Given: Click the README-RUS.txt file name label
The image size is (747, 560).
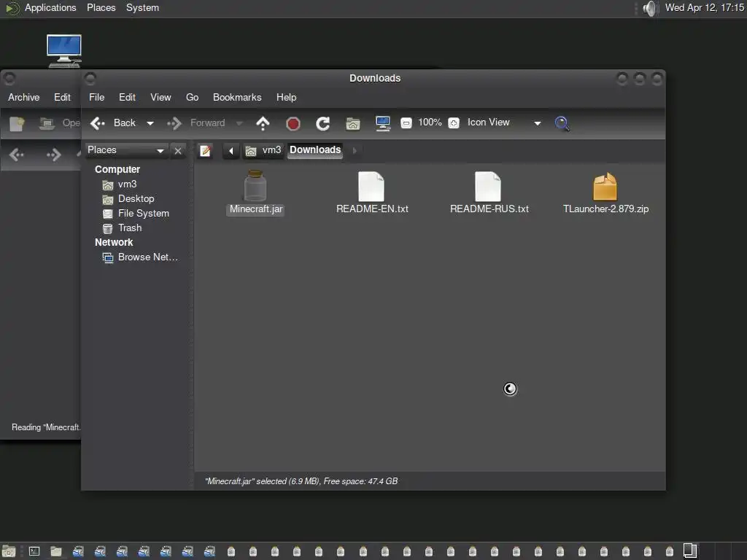Looking at the screenshot, I should point(489,209).
